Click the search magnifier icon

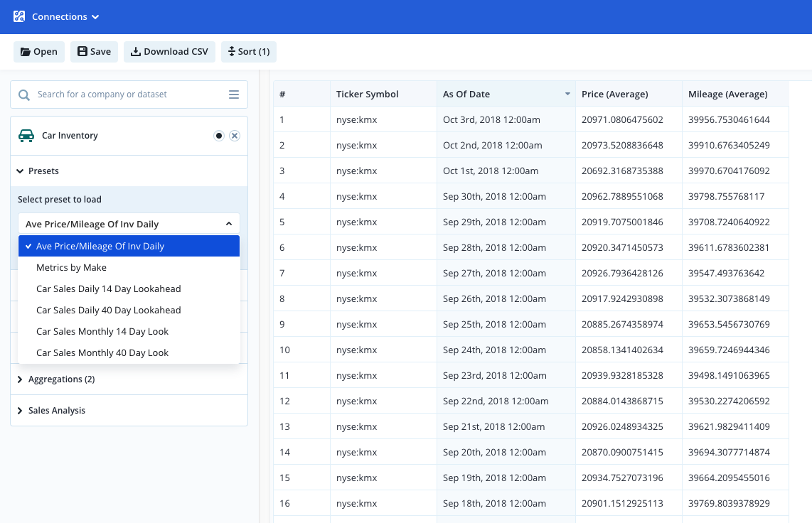24,95
